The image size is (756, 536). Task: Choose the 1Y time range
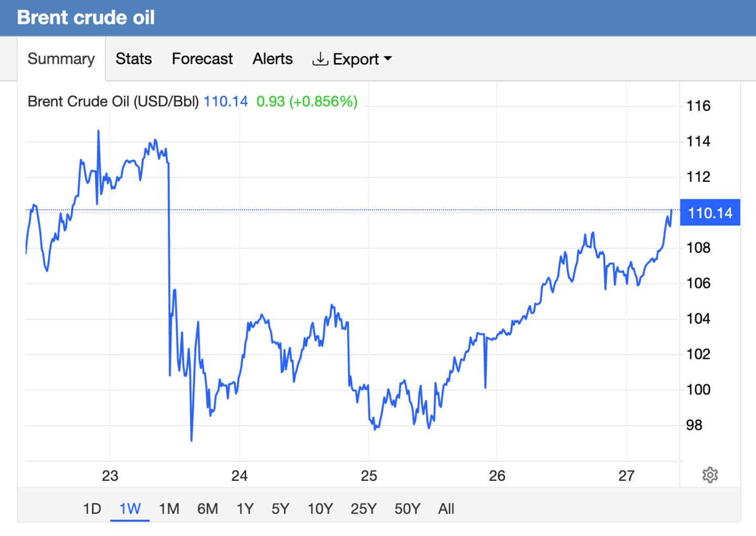(245, 509)
